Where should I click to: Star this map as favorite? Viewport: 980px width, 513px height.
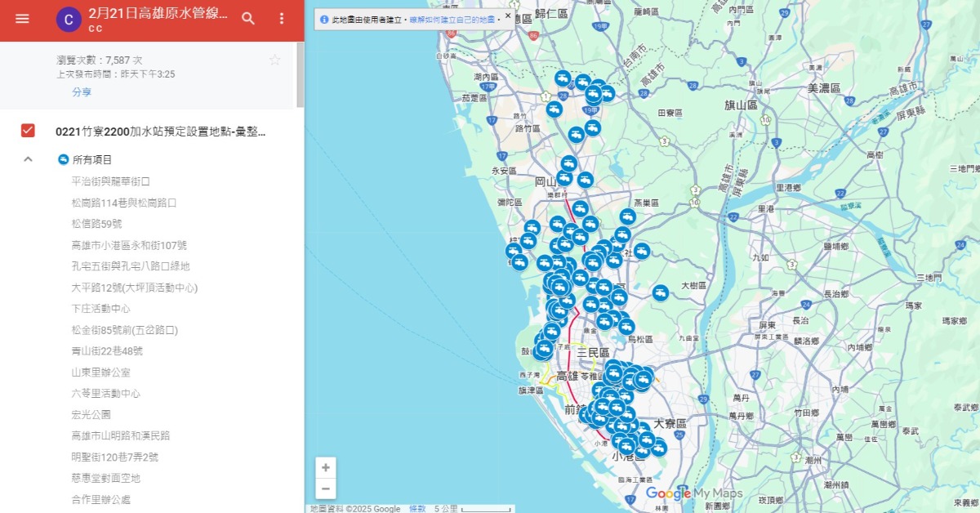click(x=274, y=60)
